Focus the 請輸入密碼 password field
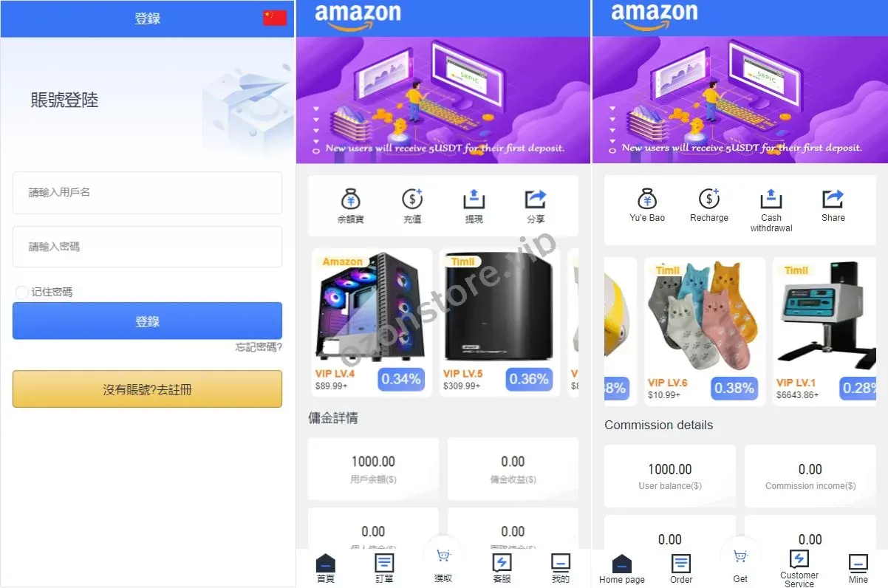The height and width of the screenshot is (588, 888). click(147, 247)
